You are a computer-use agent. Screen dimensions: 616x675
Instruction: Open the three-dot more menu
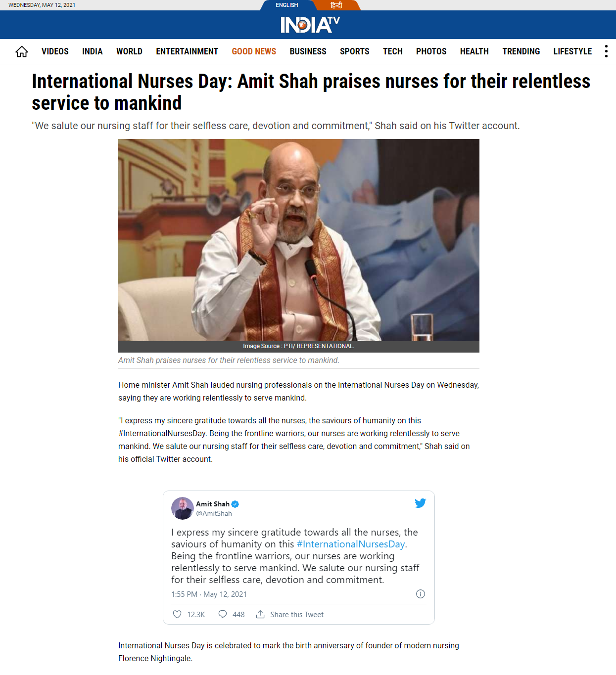tap(606, 51)
